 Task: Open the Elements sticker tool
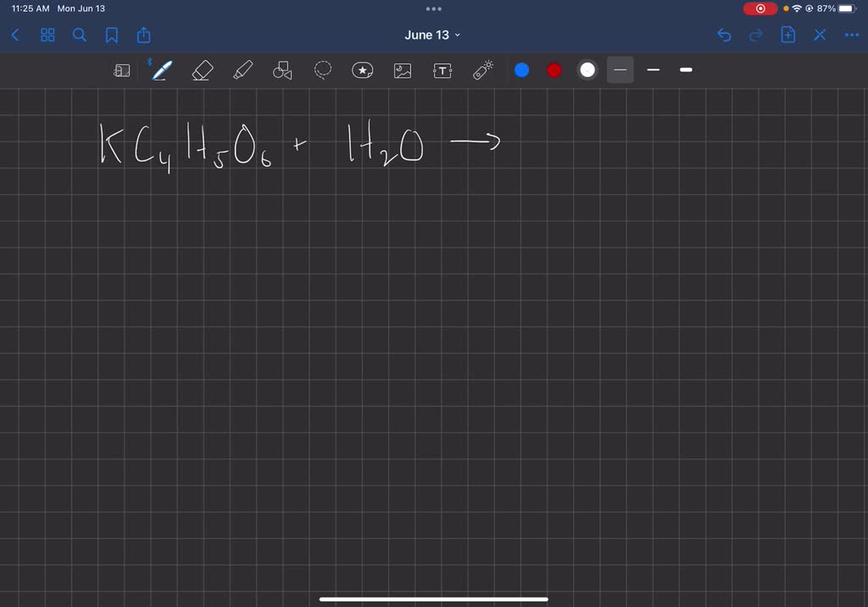pyautogui.click(x=362, y=70)
